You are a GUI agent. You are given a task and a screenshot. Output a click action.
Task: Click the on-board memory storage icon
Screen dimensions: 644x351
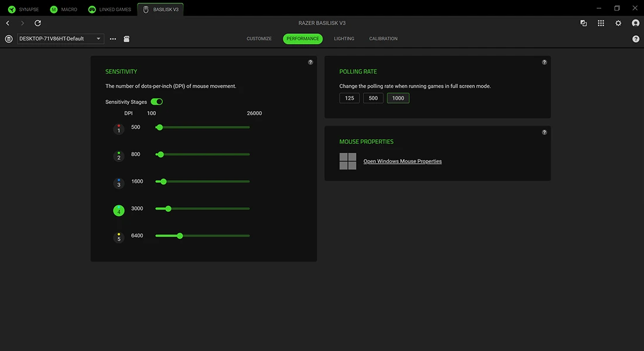click(126, 39)
